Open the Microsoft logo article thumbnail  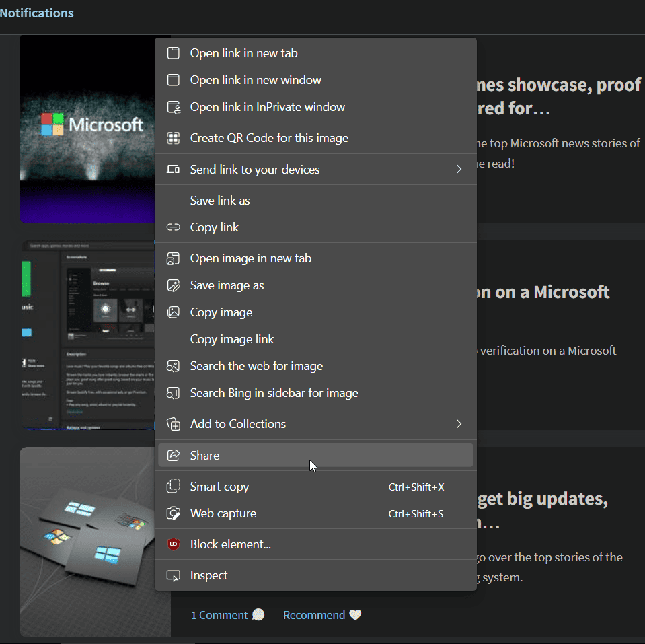[87, 129]
